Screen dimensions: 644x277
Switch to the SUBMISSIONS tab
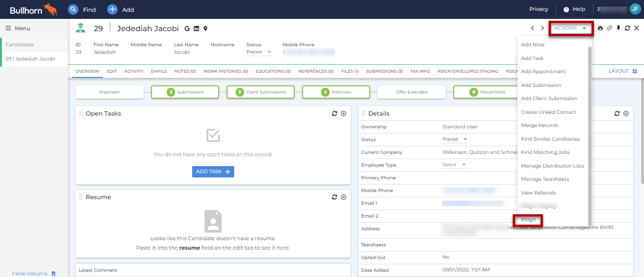pos(384,71)
